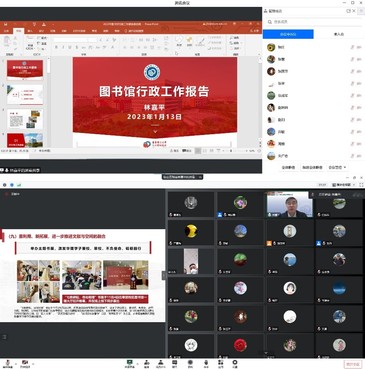This screenshot has height=369, width=365.
Task: Switch to the blue In-Meeting participants tab
Action: click(x=288, y=34)
